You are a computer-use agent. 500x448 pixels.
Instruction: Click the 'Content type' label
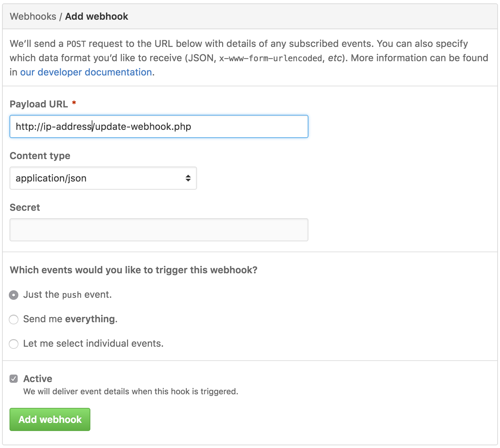pyautogui.click(x=40, y=156)
